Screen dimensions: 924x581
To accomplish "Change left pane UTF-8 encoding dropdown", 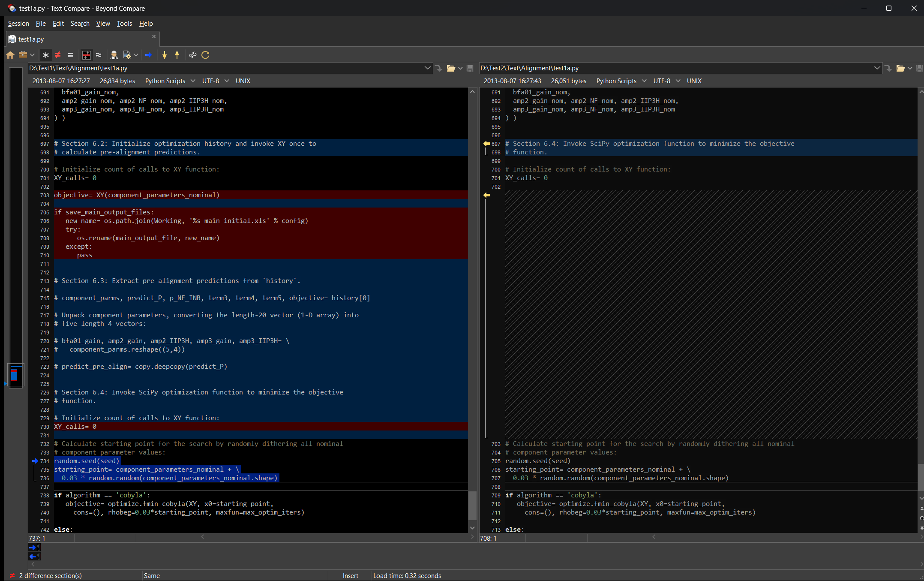I will [215, 81].
